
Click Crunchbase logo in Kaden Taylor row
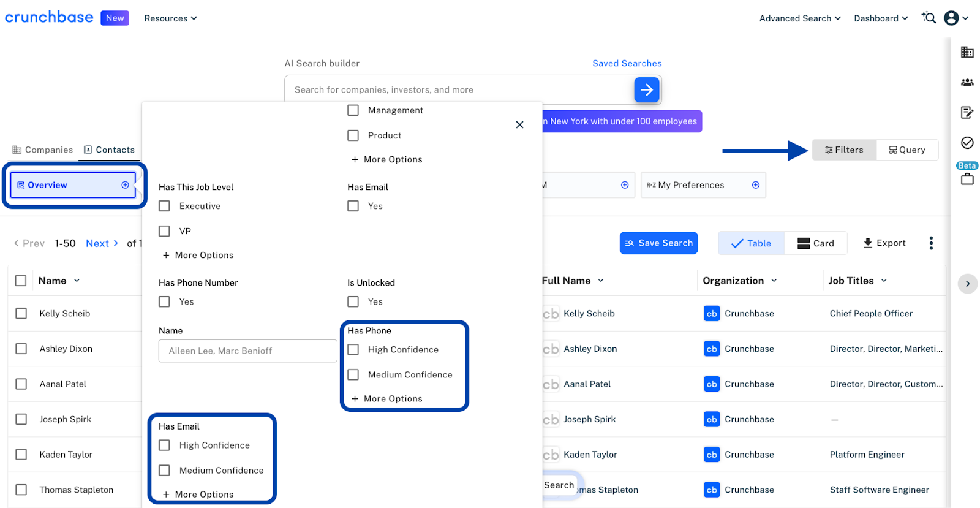712,455
